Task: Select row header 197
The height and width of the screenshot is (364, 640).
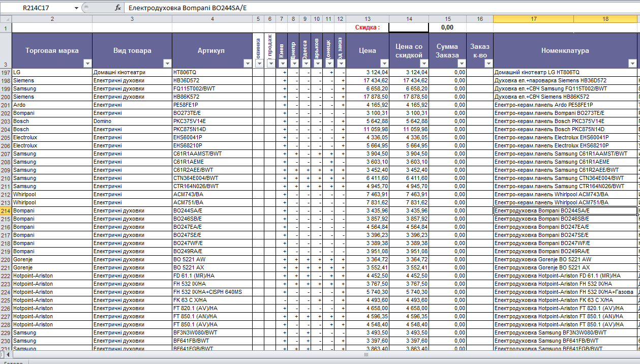Action: pos(6,72)
